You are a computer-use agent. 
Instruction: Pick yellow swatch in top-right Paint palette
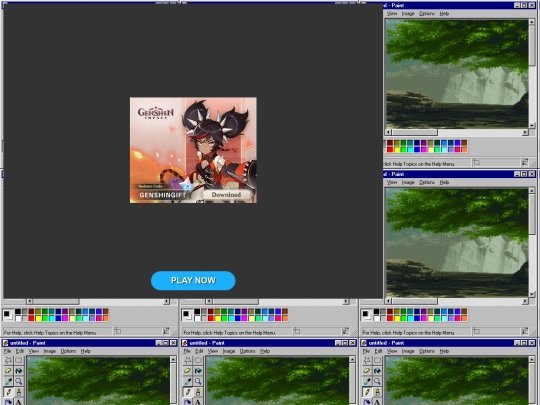pos(397,149)
